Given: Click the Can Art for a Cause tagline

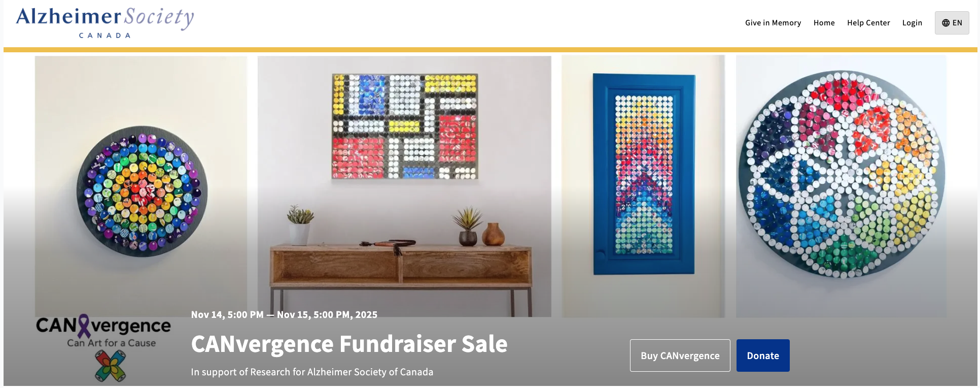Looking at the screenshot, I should tap(112, 343).
